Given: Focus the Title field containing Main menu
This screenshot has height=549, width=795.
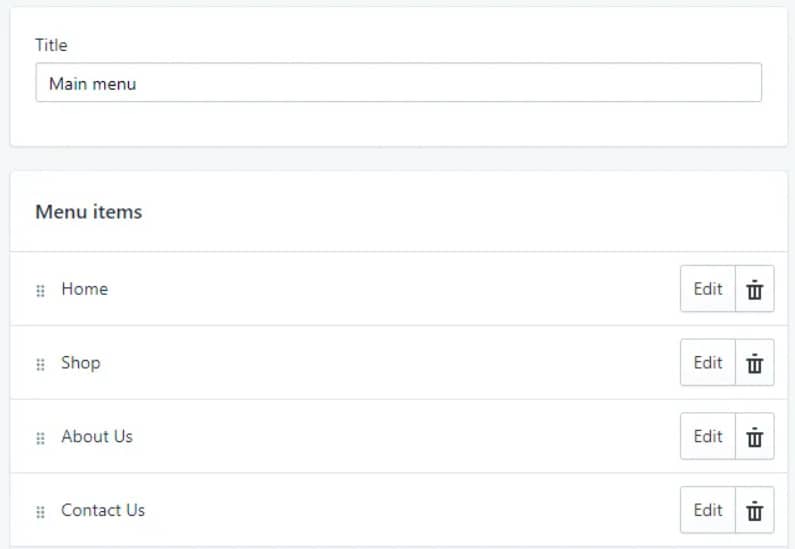Looking at the screenshot, I should coord(399,83).
